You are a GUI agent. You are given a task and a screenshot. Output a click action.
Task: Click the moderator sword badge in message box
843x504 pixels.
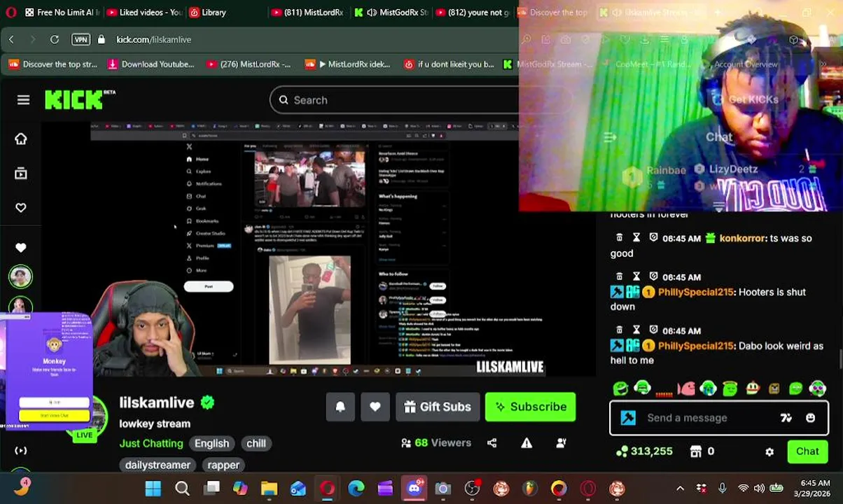pyautogui.click(x=628, y=418)
